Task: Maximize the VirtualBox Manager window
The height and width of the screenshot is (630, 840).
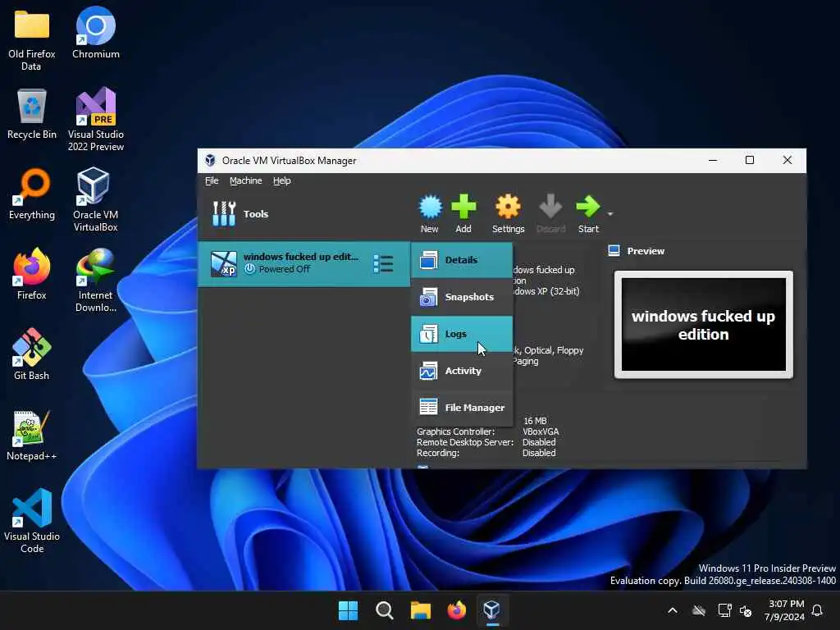Action: pos(750,160)
